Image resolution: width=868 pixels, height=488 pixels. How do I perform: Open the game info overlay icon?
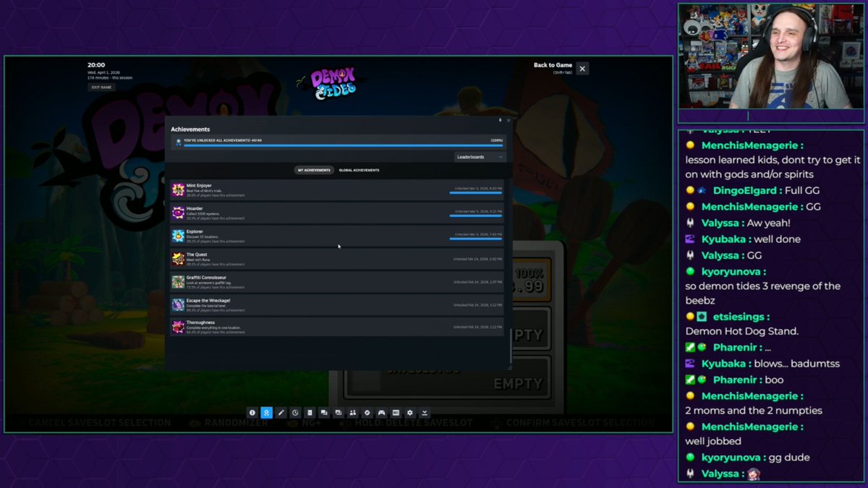pos(252,413)
